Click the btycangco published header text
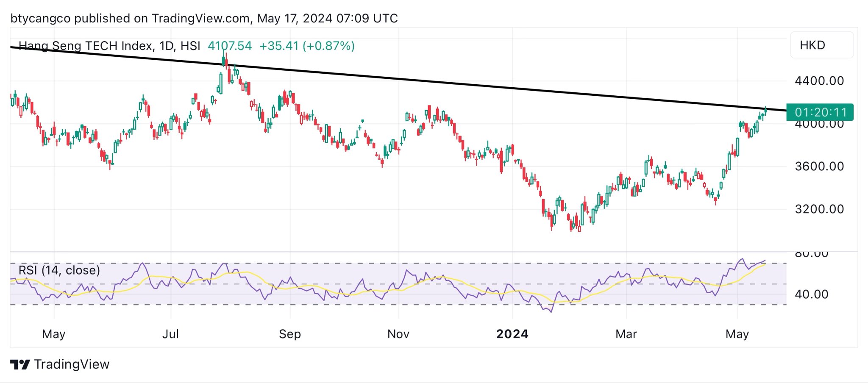 click(x=204, y=18)
